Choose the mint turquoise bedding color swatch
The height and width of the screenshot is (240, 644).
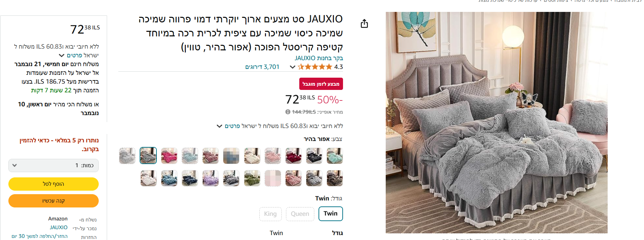pos(335,156)
